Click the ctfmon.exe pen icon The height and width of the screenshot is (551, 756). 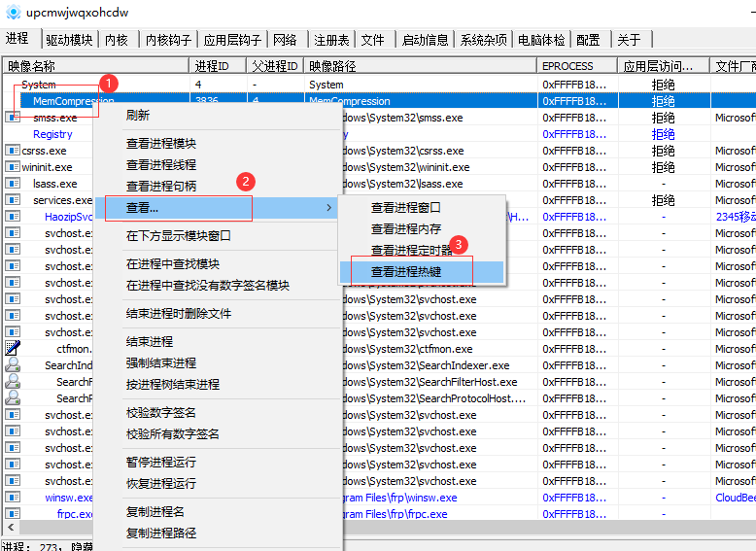pos(13,348)
